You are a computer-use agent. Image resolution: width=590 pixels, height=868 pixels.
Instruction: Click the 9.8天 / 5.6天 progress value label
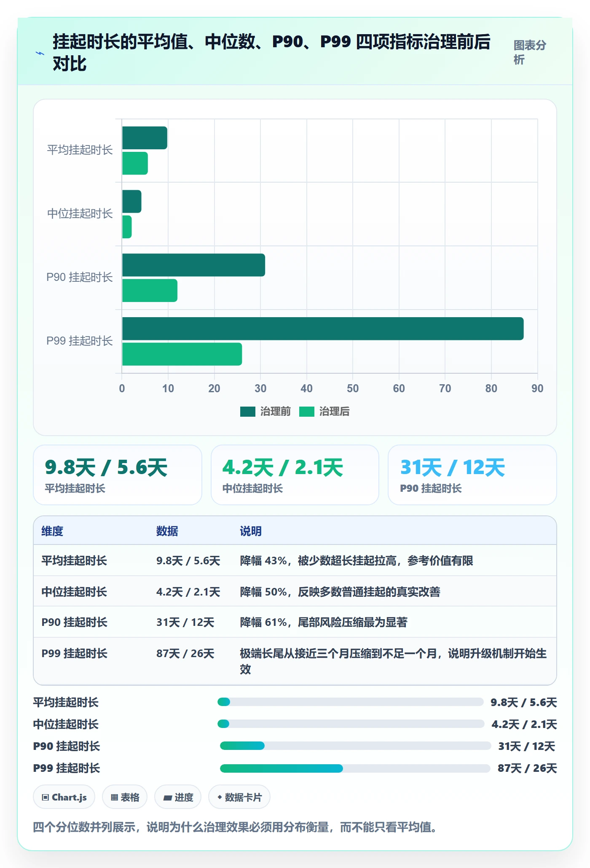524,702
